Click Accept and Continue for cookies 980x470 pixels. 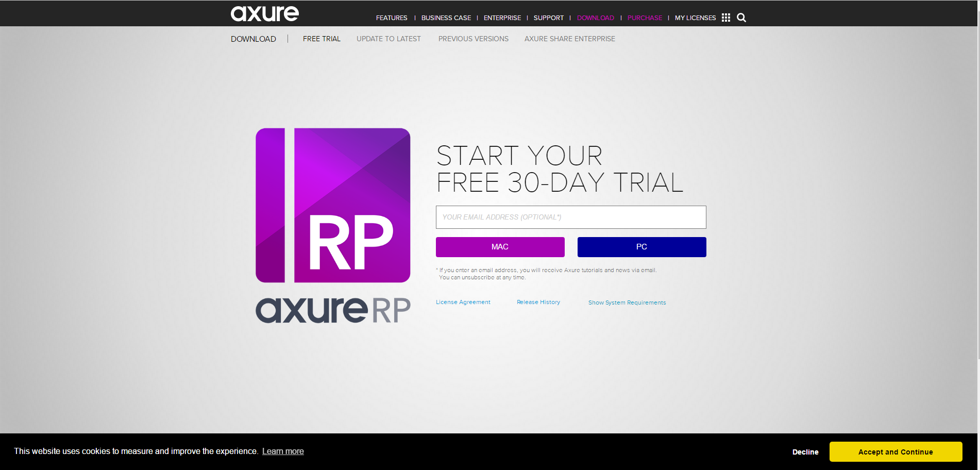tap(895, 452)
